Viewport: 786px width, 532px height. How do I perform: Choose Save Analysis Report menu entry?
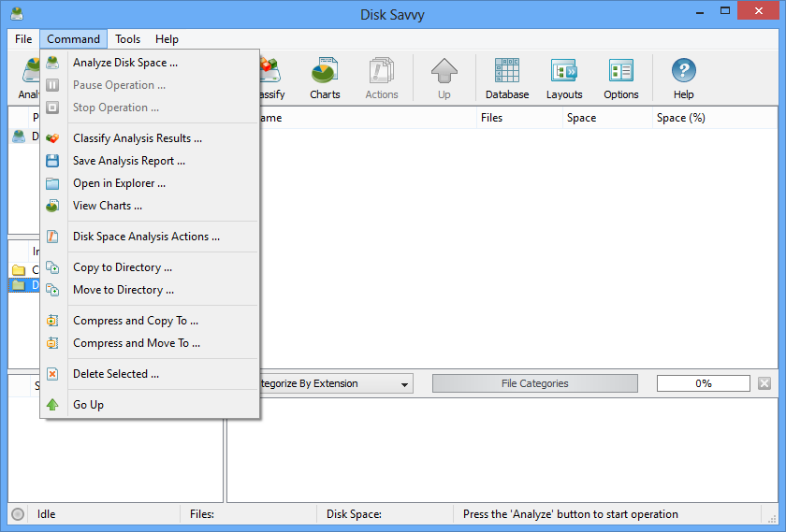pyautogui.click(x=150, y=161)
